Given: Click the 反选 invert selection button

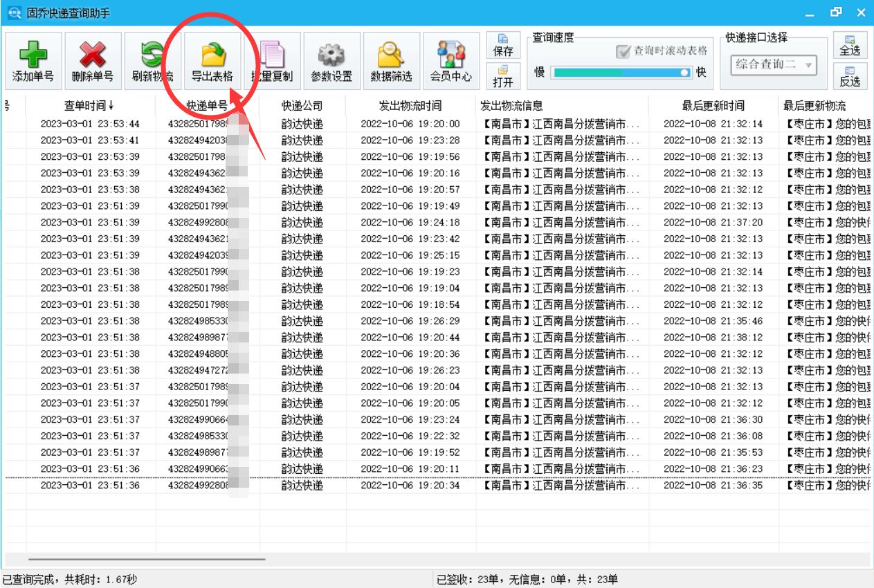Looking at the screenshot, I should (853, 76).
